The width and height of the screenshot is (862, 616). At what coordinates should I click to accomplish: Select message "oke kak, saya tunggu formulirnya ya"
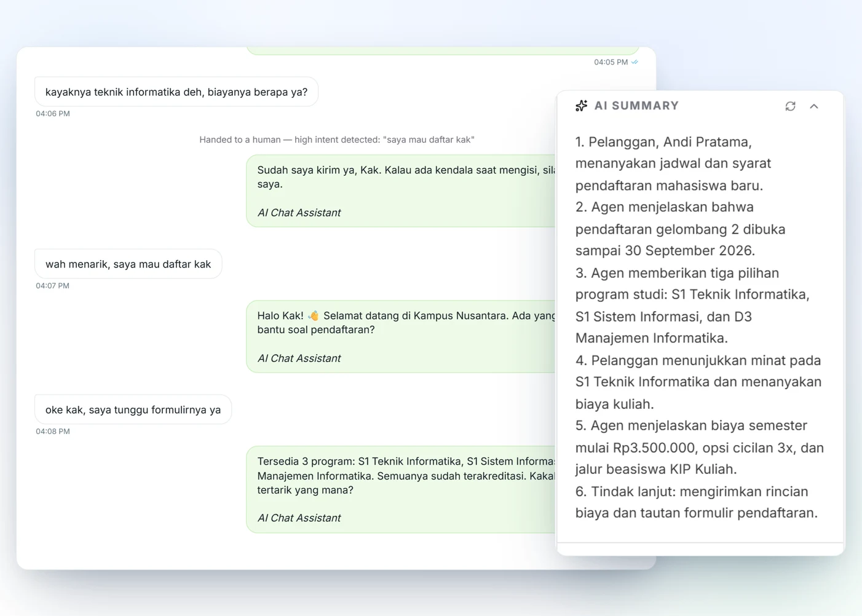point(133,409)
